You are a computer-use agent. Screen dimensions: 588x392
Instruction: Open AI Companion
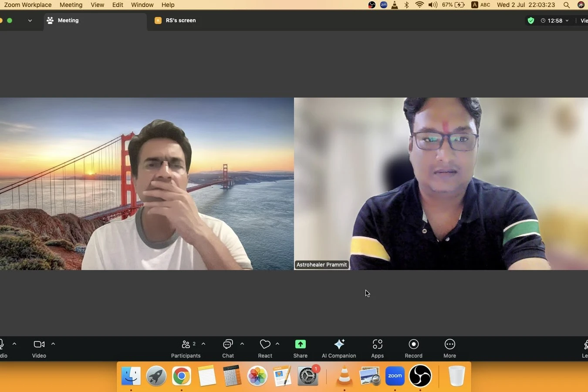339,348
